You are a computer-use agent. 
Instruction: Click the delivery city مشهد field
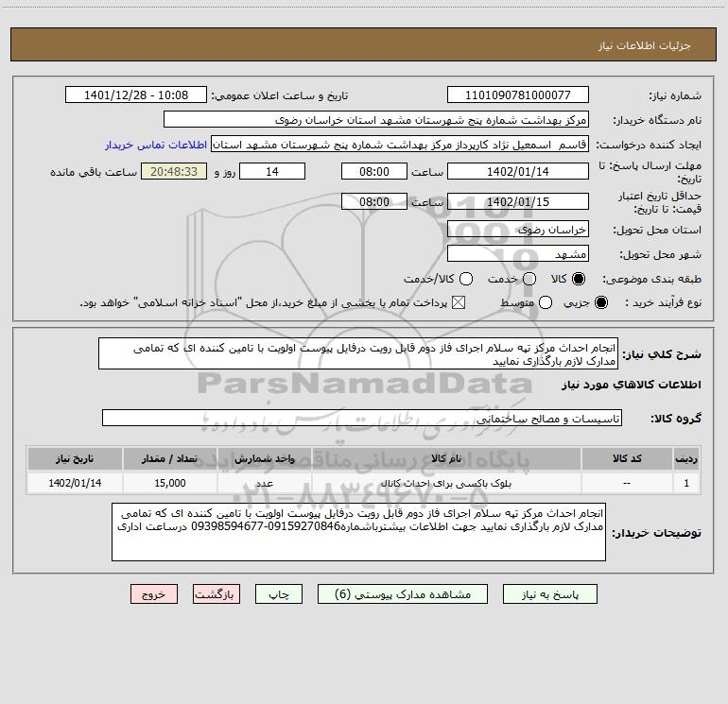point(518,253)
